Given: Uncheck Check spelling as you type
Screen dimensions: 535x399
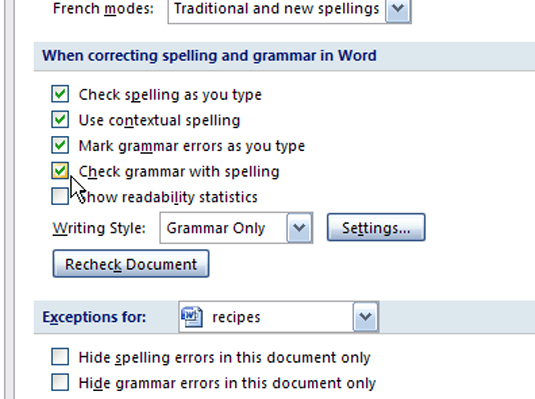Looking at the screenshot, I should 60,94.
